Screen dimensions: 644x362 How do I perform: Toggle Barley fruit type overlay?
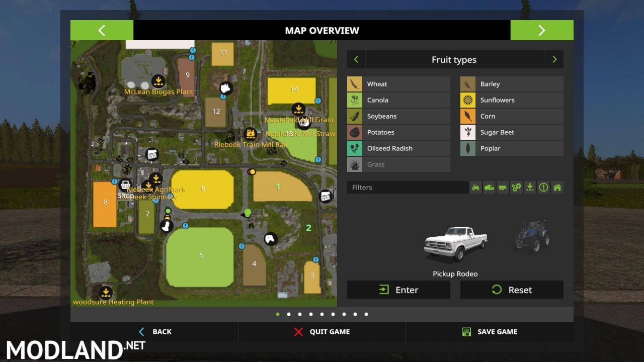coord(512,84)
